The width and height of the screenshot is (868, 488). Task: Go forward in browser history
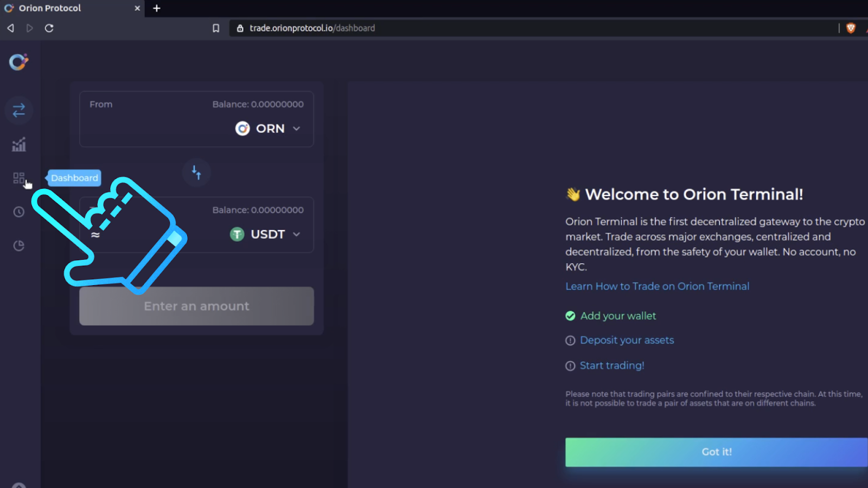[30, 28]
